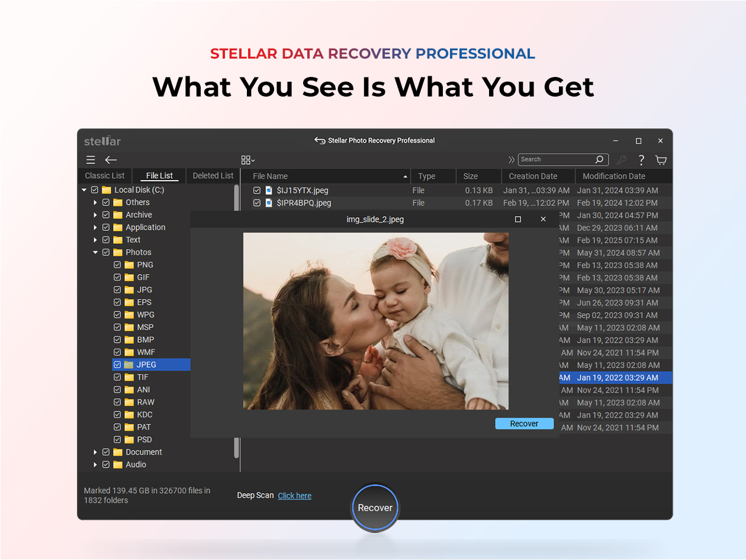Switch to the File List tab

(x=160, y=176)
